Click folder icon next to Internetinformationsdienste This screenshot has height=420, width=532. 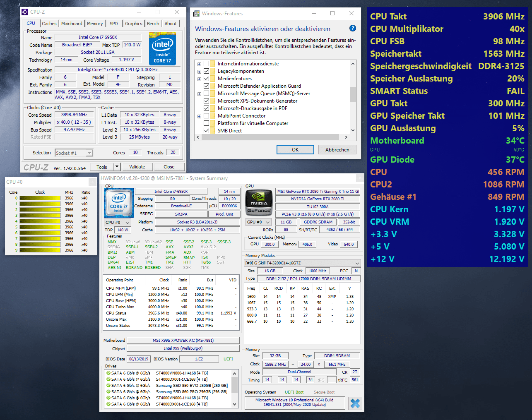tap(212, 64)
